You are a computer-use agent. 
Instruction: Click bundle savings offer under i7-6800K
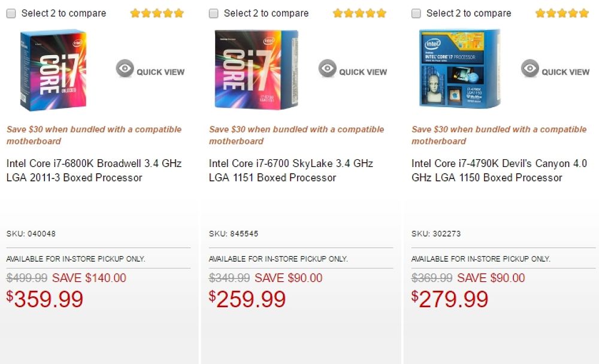94,135
